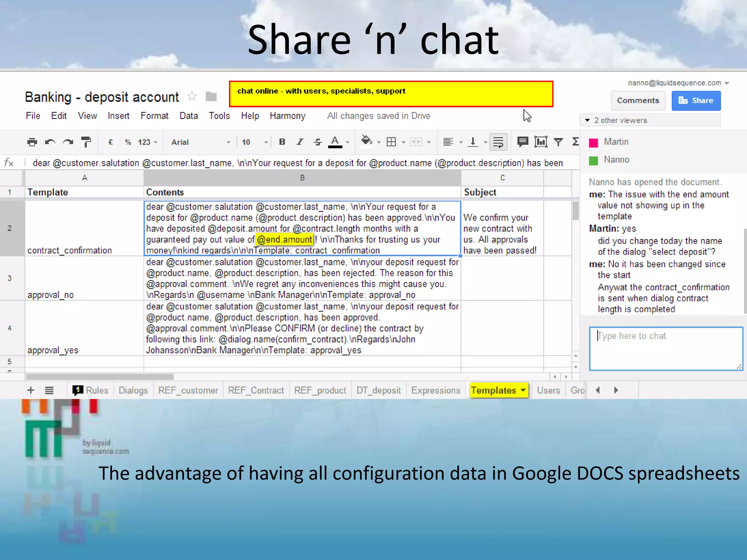Switch to the Users sheet tab
Image resolution: width=747 pixels, height=560 pixels.
pos(548,390)
